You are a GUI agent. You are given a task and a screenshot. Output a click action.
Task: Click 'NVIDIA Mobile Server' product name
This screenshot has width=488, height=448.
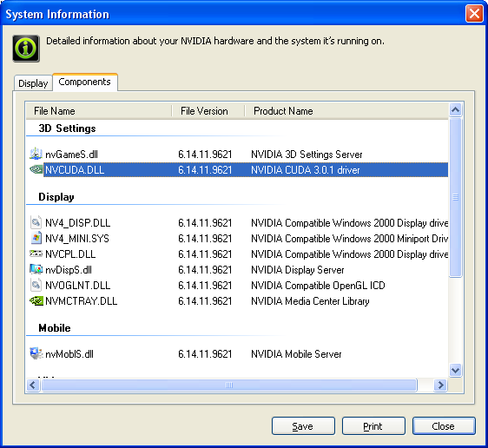(296, 354)
